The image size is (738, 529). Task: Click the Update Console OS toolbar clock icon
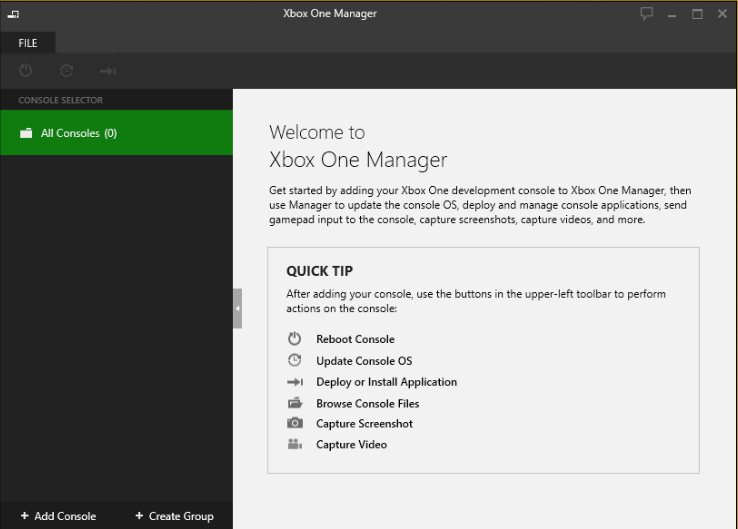pyautogui.click(x=67, y=71)
